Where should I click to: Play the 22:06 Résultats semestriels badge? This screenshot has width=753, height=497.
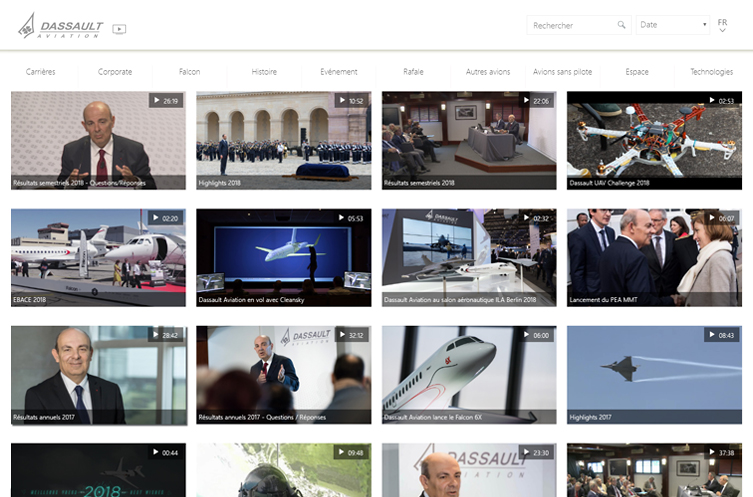536,101
